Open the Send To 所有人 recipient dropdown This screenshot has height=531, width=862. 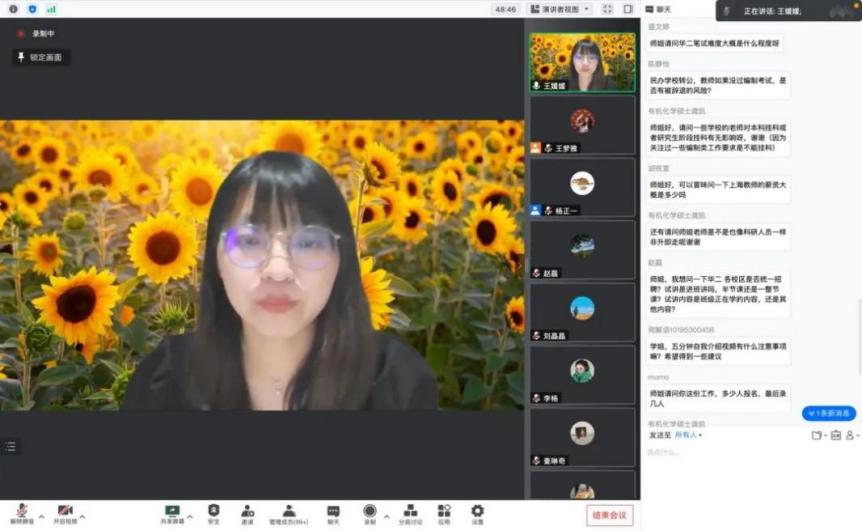point(688,435)
